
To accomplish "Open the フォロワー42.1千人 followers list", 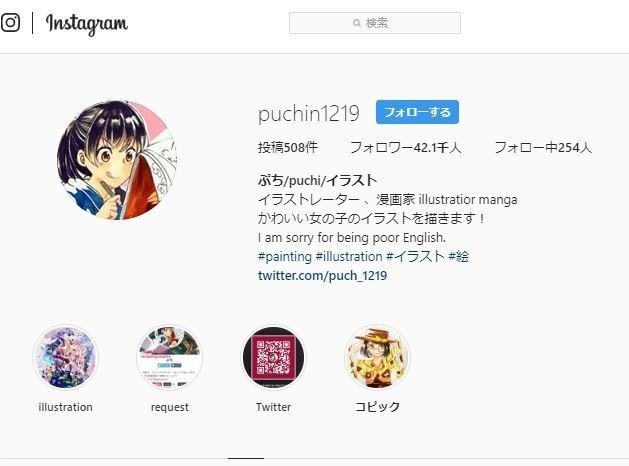I will click(x=406, y=148).
